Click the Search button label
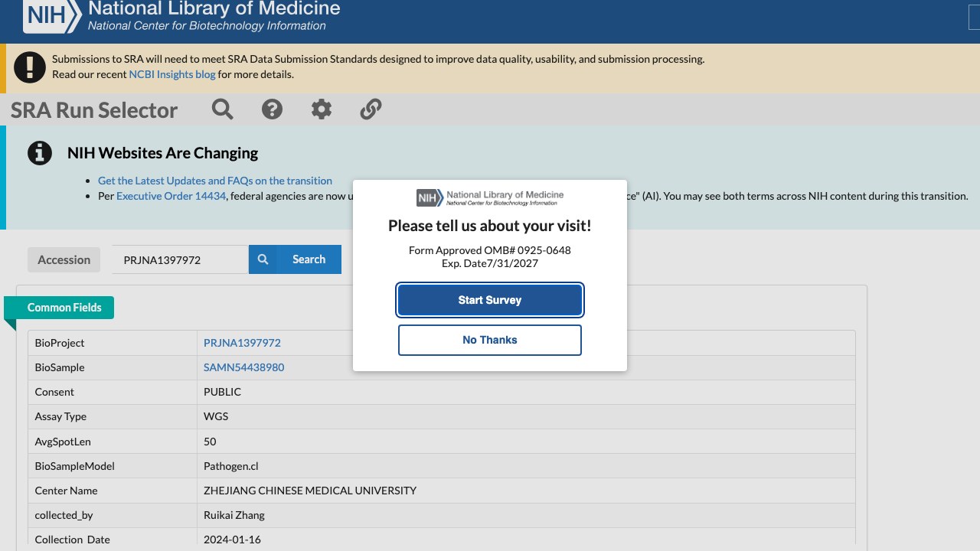 [309, 259]
